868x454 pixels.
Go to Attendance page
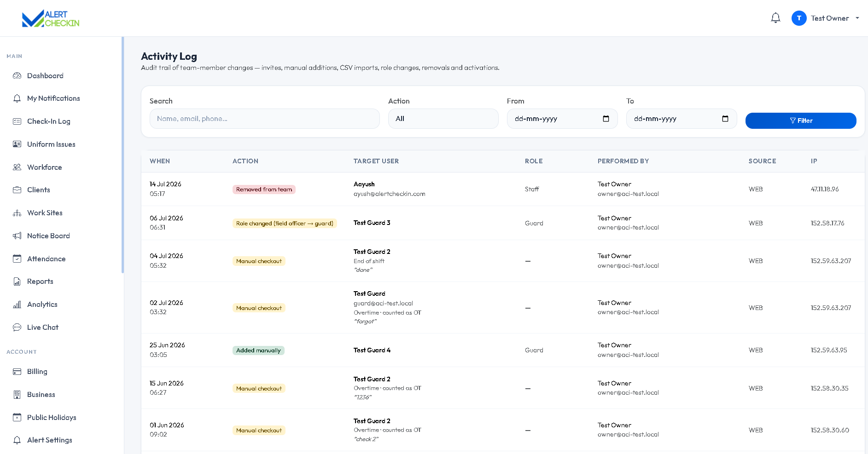point(46,259)
